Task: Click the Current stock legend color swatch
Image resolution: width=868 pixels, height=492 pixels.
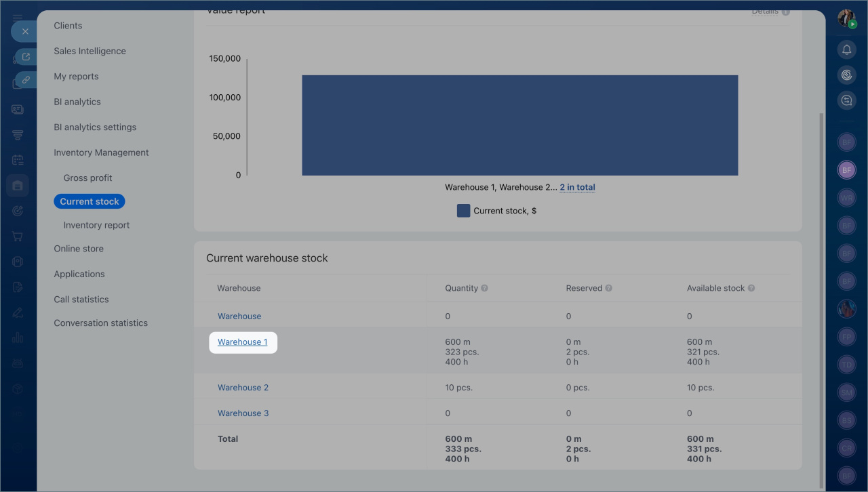Action: 463,211
